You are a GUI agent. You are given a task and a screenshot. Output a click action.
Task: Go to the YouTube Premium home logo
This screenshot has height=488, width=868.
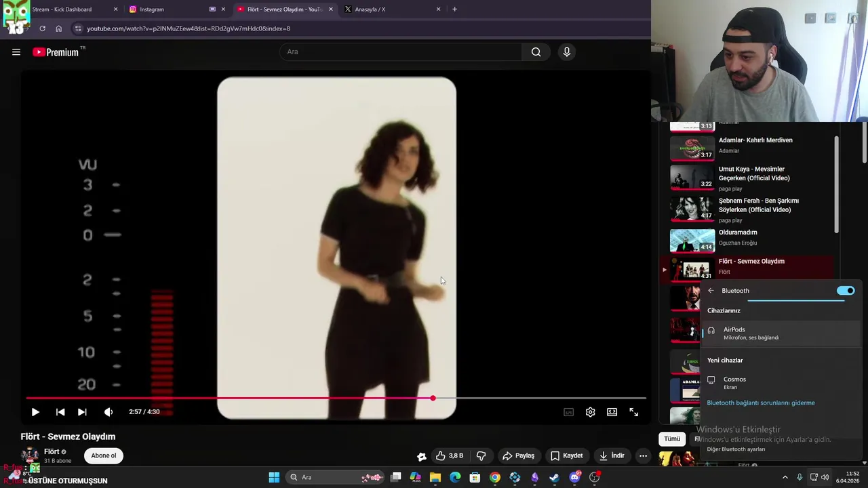[x=56, y=52]
